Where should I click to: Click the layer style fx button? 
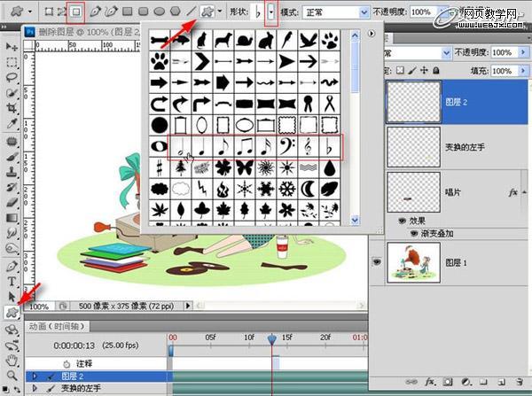click(x=428, y=383)
